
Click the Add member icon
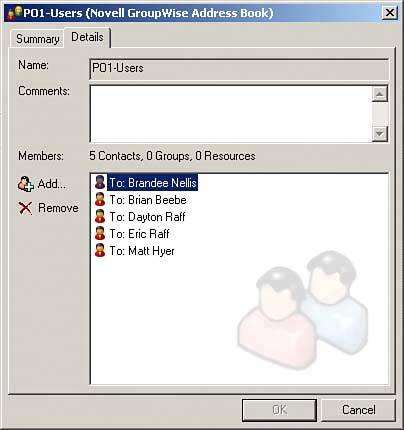26,184
